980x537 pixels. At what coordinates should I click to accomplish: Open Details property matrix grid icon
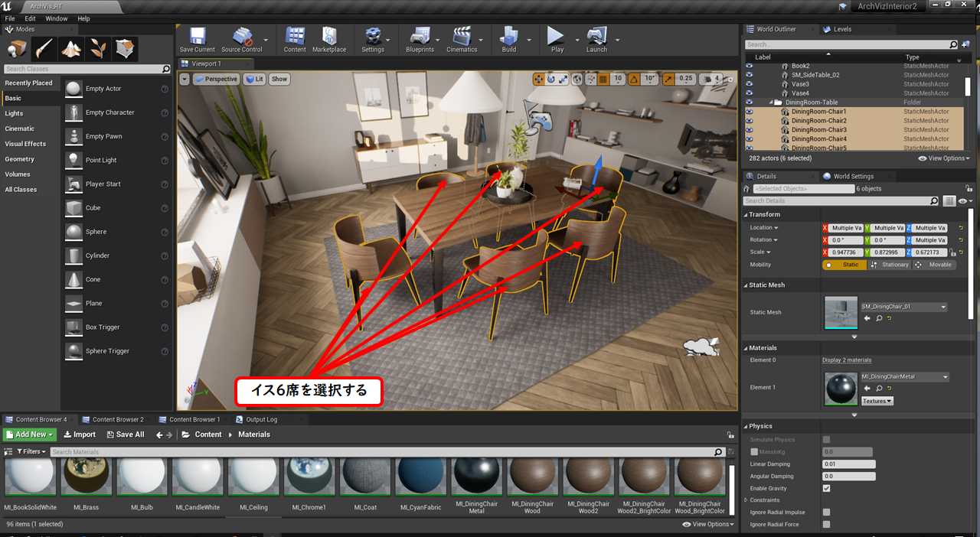(x=949, y=201)
